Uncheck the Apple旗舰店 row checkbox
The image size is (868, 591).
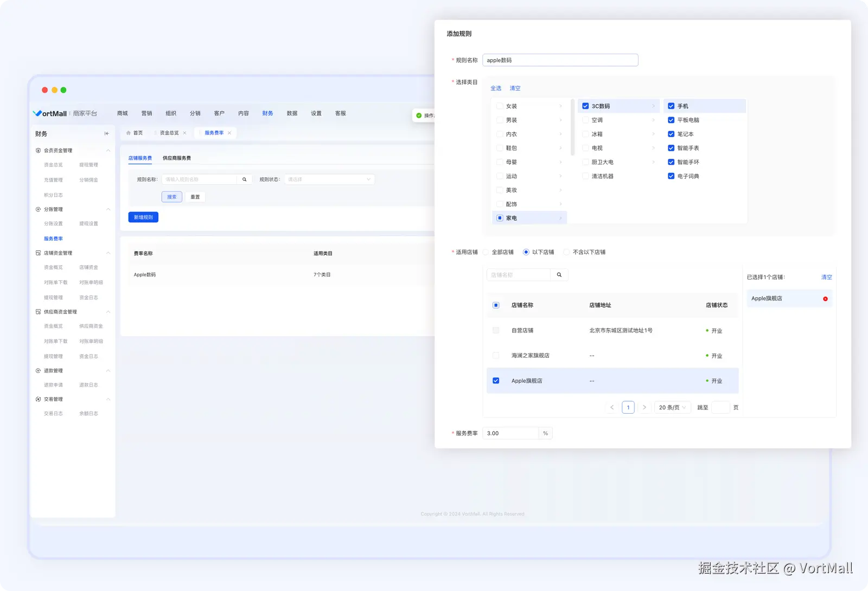[x=496, y=381]
